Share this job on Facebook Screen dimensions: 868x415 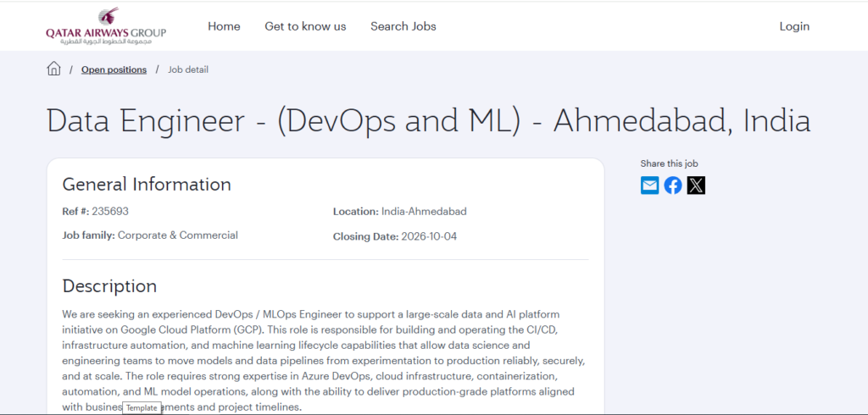click(x=673, y=185)
